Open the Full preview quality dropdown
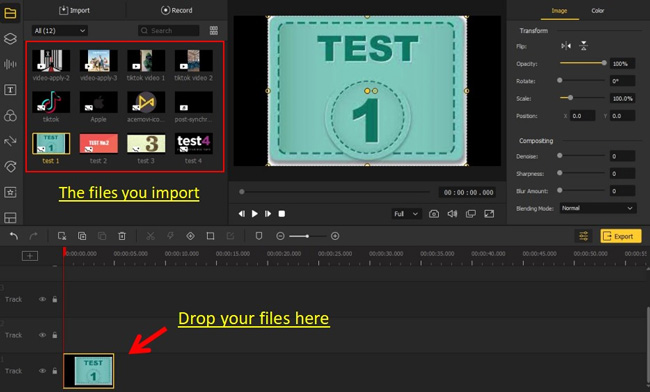The image size is (650, 392). (406, 214)
